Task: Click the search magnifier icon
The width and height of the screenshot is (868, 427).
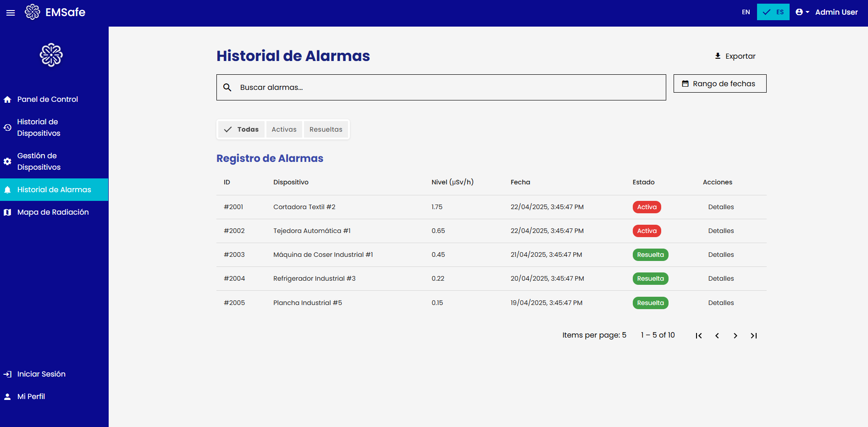Action: (227, 87)
